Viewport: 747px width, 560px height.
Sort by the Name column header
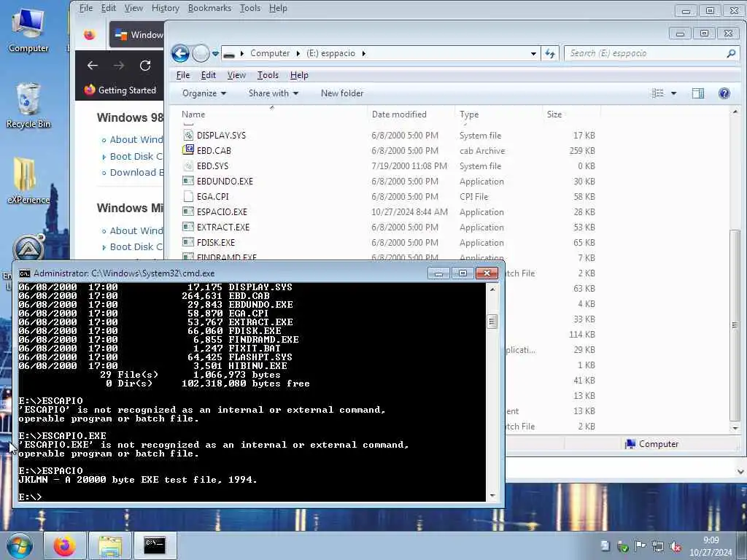click(x=273, y=114)
